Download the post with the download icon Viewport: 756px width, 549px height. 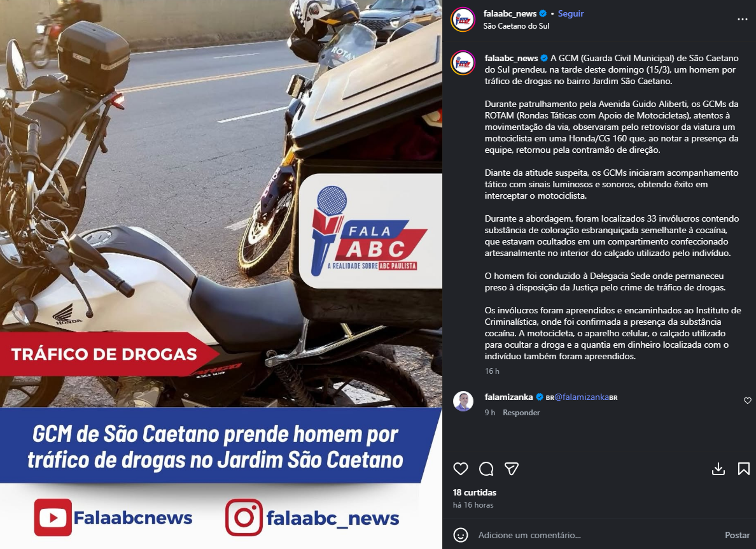tap(718, 469)
